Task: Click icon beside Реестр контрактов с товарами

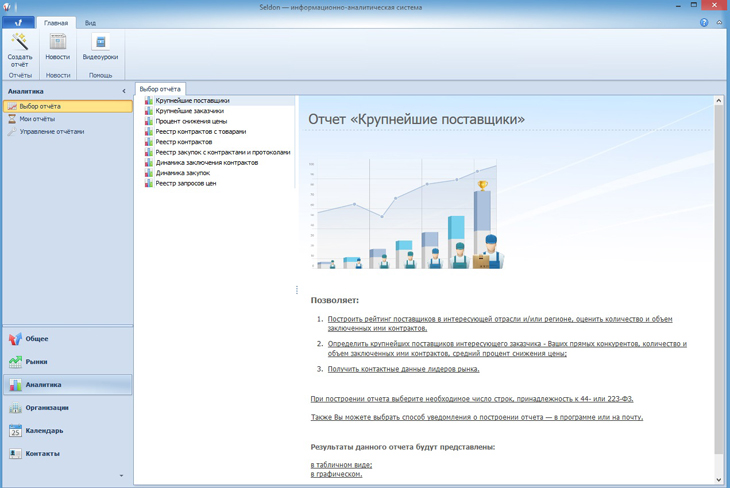Action: coord(149,131)
